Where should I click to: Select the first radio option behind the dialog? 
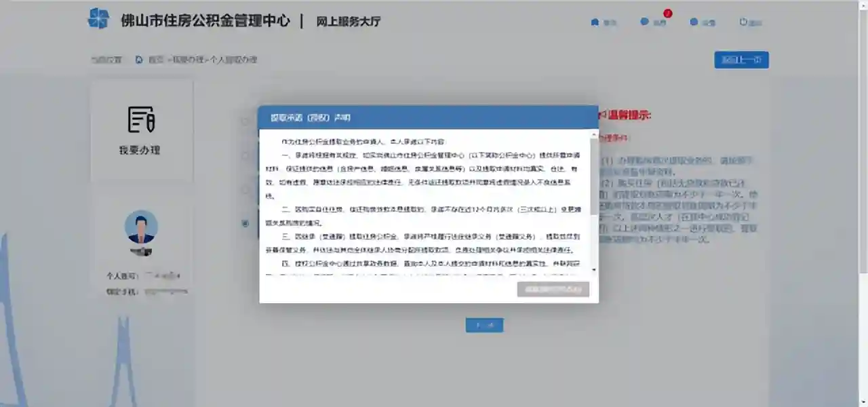(245, 121)
